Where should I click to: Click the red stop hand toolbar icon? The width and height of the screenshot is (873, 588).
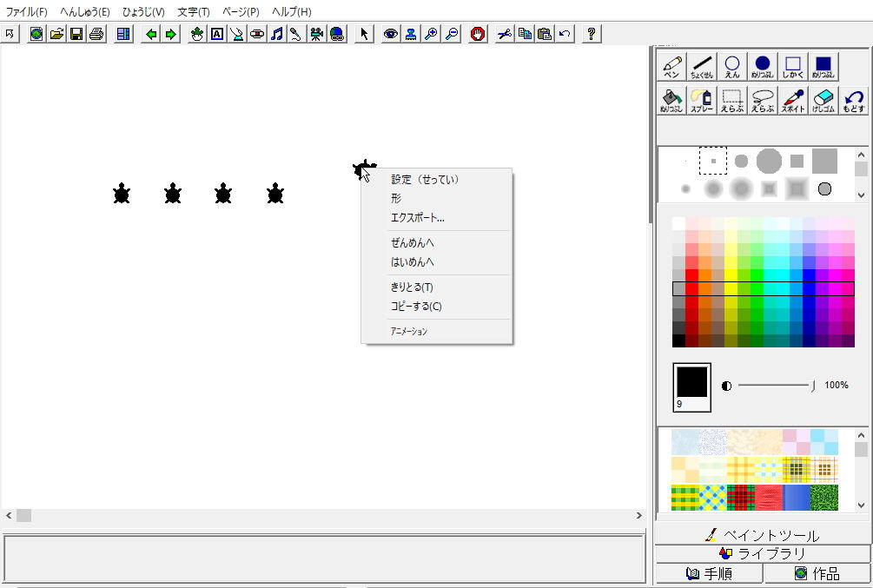pyautogui.click(x=478, y=34)
